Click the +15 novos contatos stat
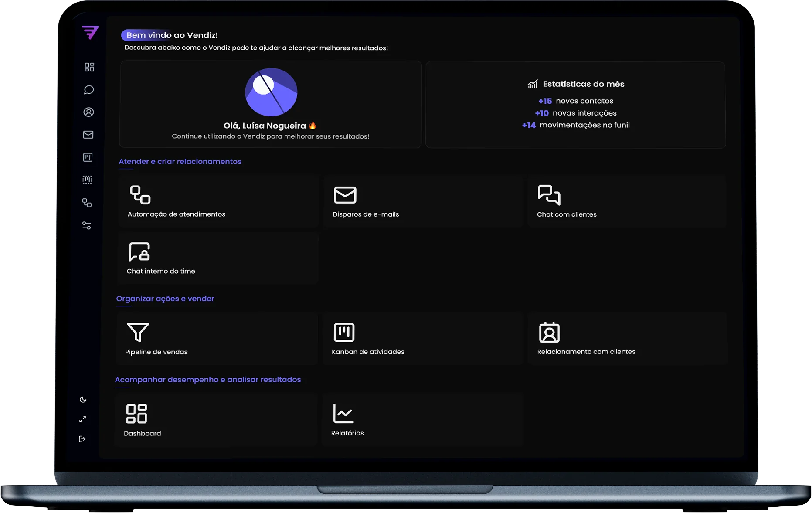 [576, 101]
